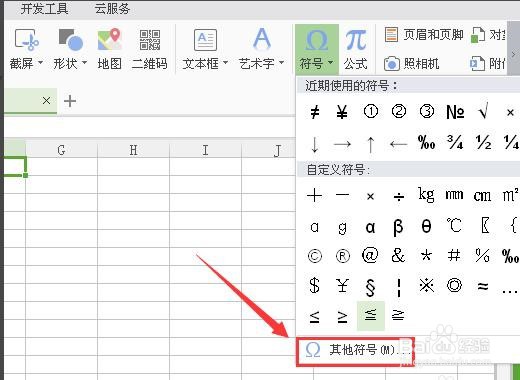Insert the ※ reference mark symbol
The width and height of the screenshot is (520, 380).
coord(426,286)
